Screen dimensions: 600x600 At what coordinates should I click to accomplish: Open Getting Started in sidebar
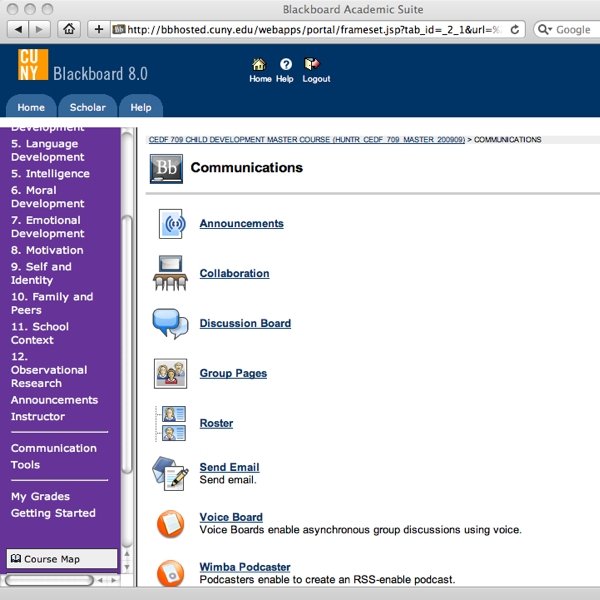(x=53, y=513)
